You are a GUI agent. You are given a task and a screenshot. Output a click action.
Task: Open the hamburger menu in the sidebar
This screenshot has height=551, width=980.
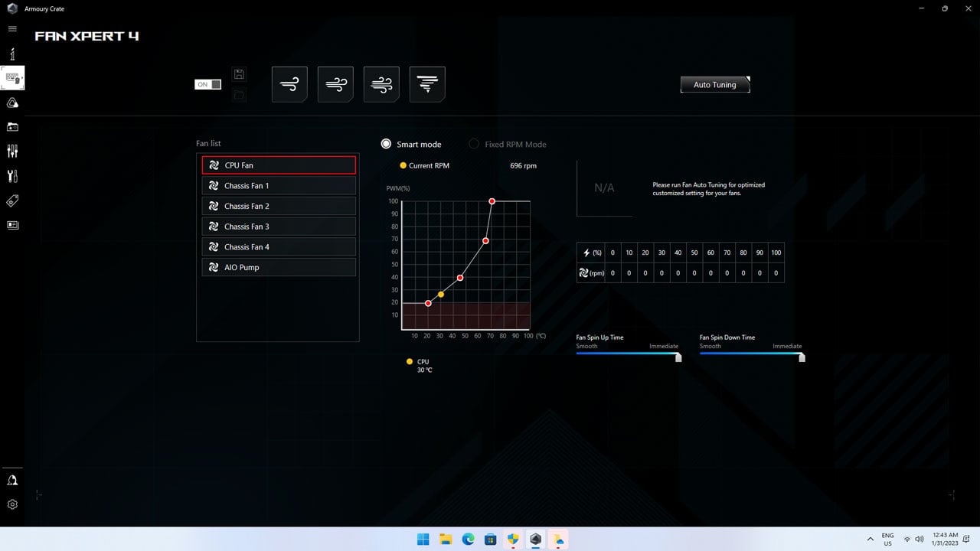12,29
